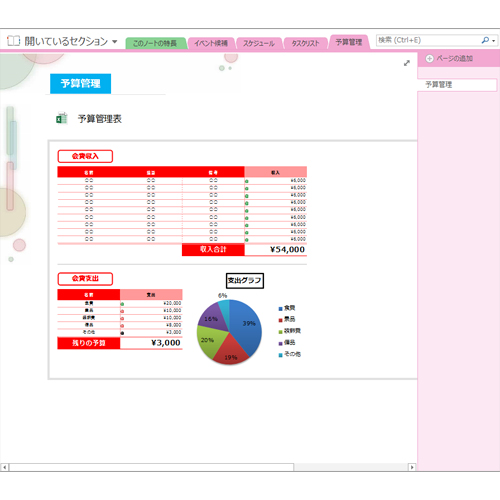
Task: Click in the 検索 (Ctrl+E) search field
Action: point(428,40)
